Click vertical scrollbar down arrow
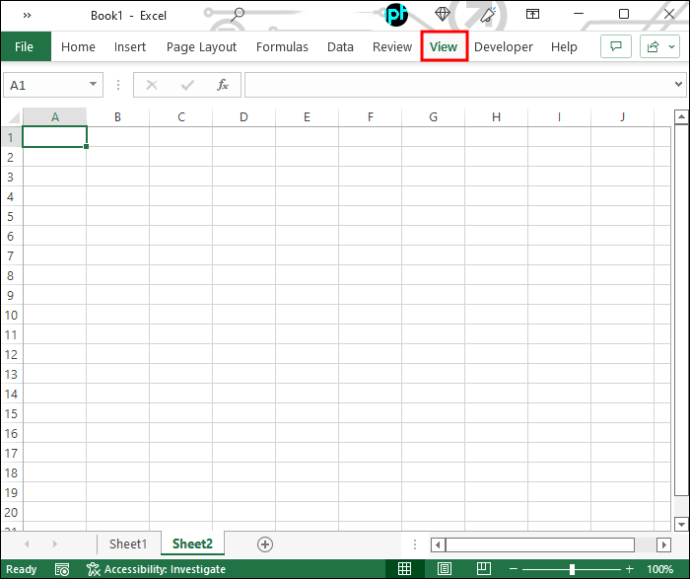Viewport: 690px width, 579px height. pos(681,524)
